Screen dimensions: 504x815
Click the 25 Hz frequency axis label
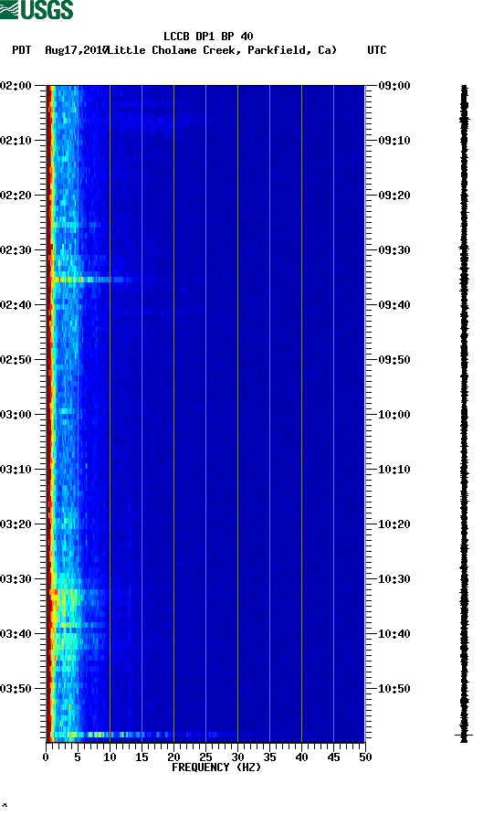205,757
